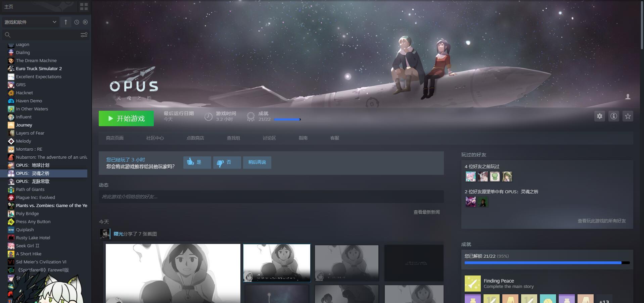This screenshot has width=644, height=303.
Task: Click the thumbs-down 否 button
Action: (227, 162)
